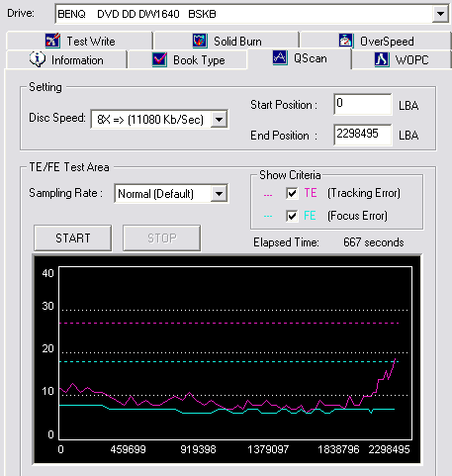Image resolution: width=452 pixels, height=476 pixels.
Task: Click the Information bubble icon
Action: pos(38,59)
